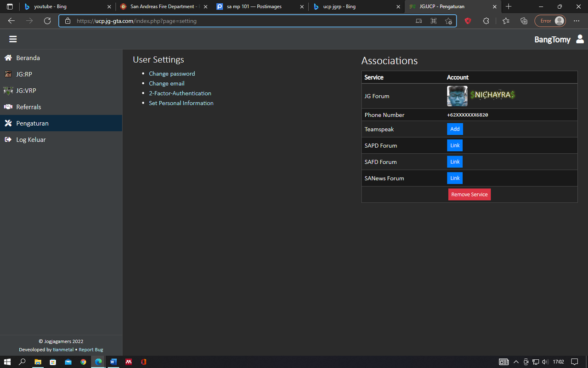Open the Collections panel

[524, 21]
